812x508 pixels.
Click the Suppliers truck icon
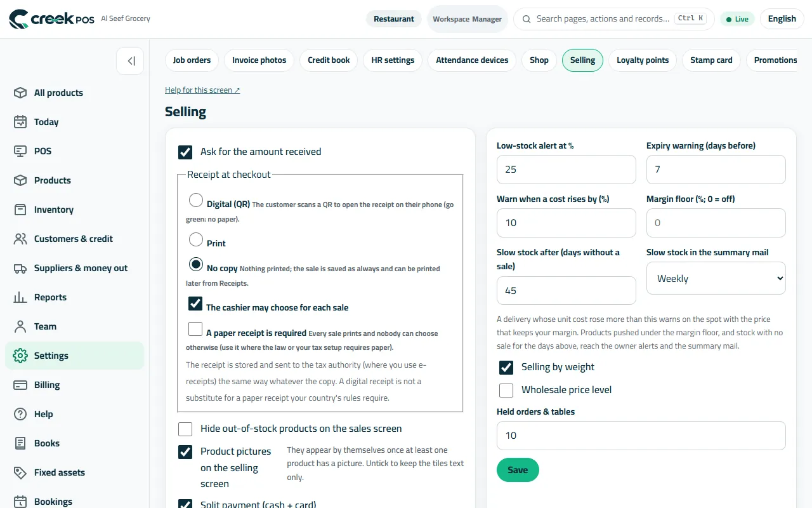[20, 268]
